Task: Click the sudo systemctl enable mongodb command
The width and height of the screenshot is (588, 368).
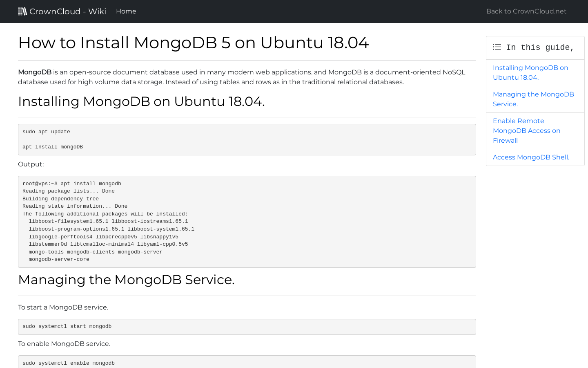Action: point(69,363)
